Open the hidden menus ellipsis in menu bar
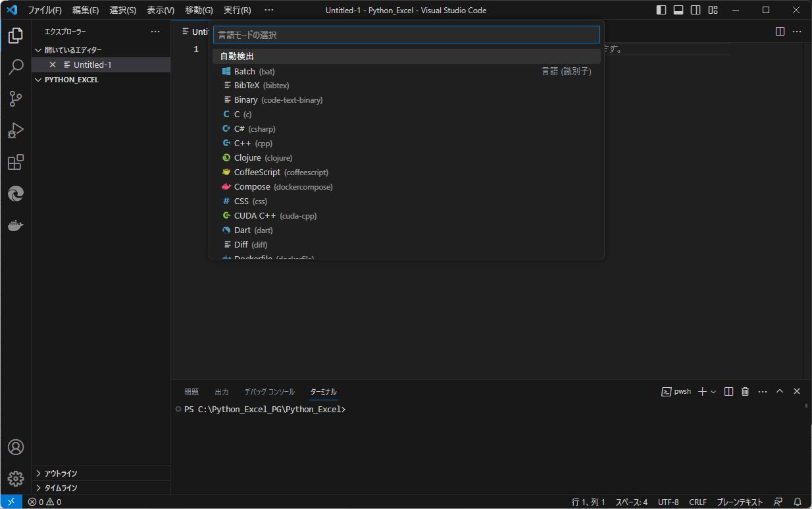This screenshot has width=812, height=509. point(268,10)
